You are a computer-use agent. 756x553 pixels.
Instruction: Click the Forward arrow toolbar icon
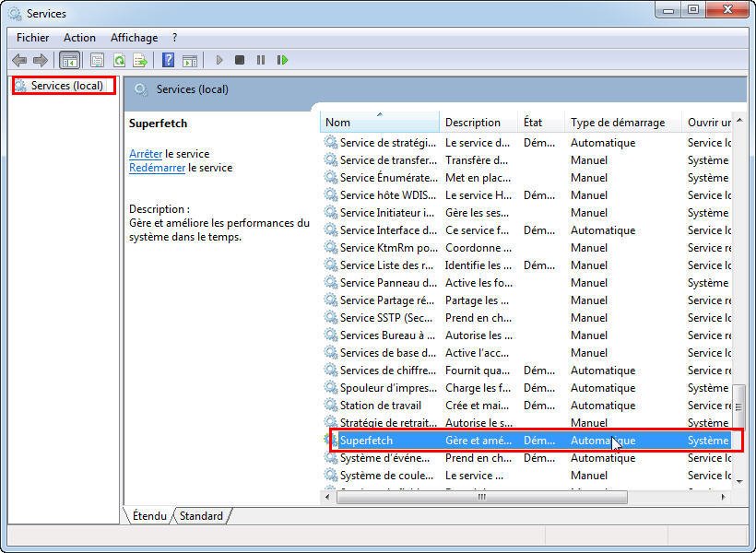tap(40, 61)
